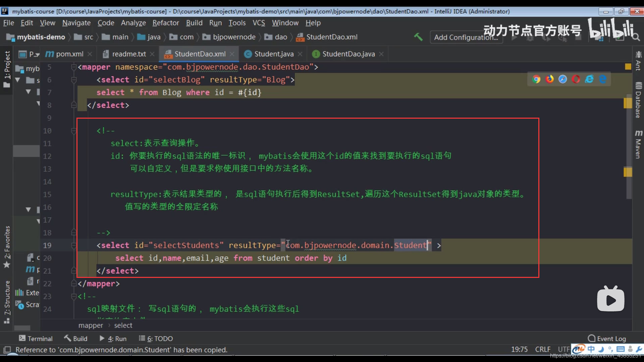The width and height of the screenshot is (644, 362).
Task: Click StudentDao.xml breadcrumb file
Action: (x=327, y=37)
